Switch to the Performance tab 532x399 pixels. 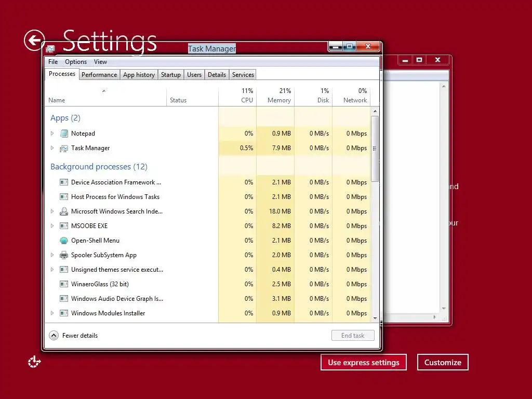(x=99, y=75)
